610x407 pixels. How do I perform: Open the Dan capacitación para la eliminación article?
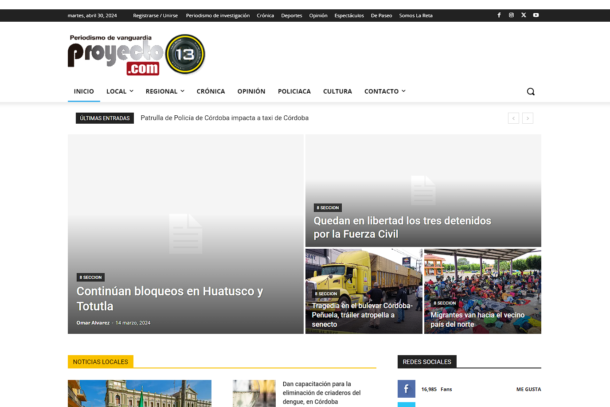pyautogui.click(x=321, y=393)
